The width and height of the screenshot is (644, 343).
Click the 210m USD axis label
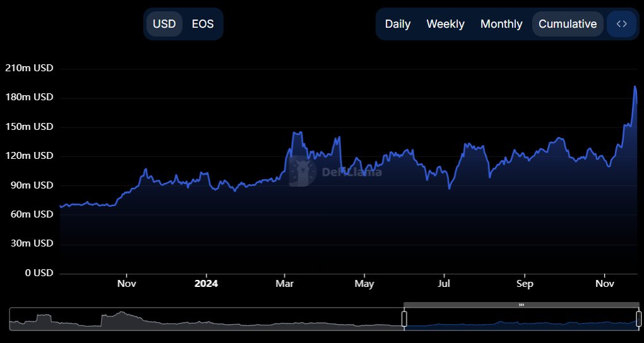(x=29, y=68)
